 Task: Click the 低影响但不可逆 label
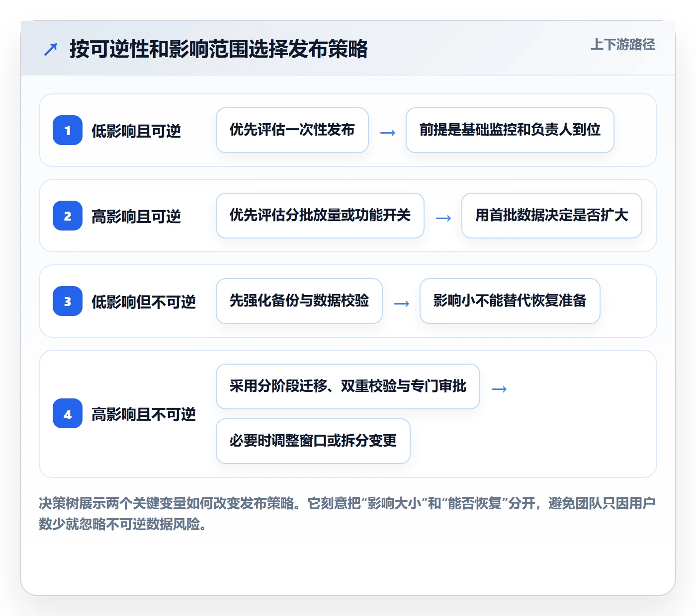144,302
